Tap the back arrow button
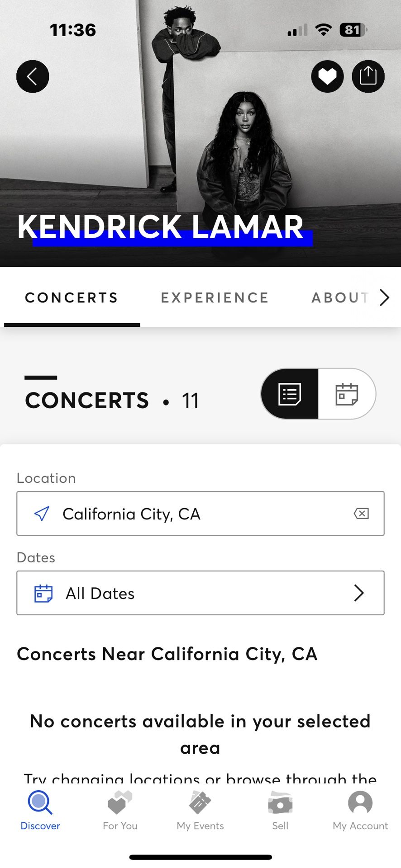This screenshot has height=868, width=401. click(33, 76)
